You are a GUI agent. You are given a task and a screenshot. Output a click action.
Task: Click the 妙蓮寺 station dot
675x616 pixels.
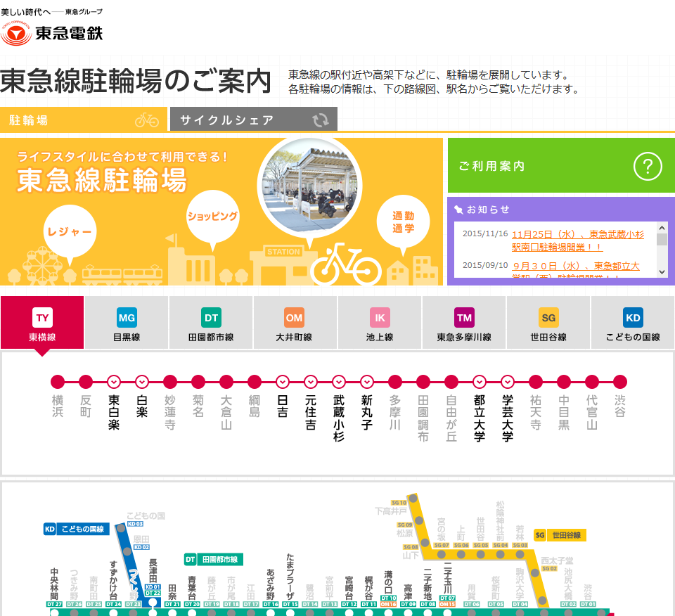[170, 382]
